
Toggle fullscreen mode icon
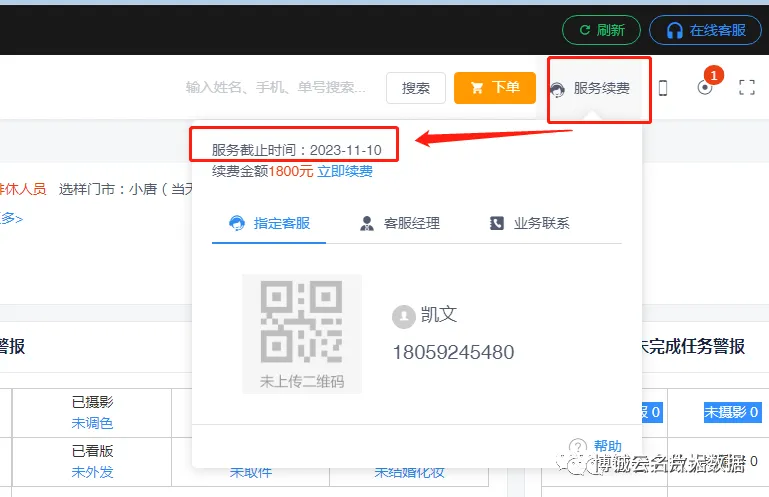point(746,88)
